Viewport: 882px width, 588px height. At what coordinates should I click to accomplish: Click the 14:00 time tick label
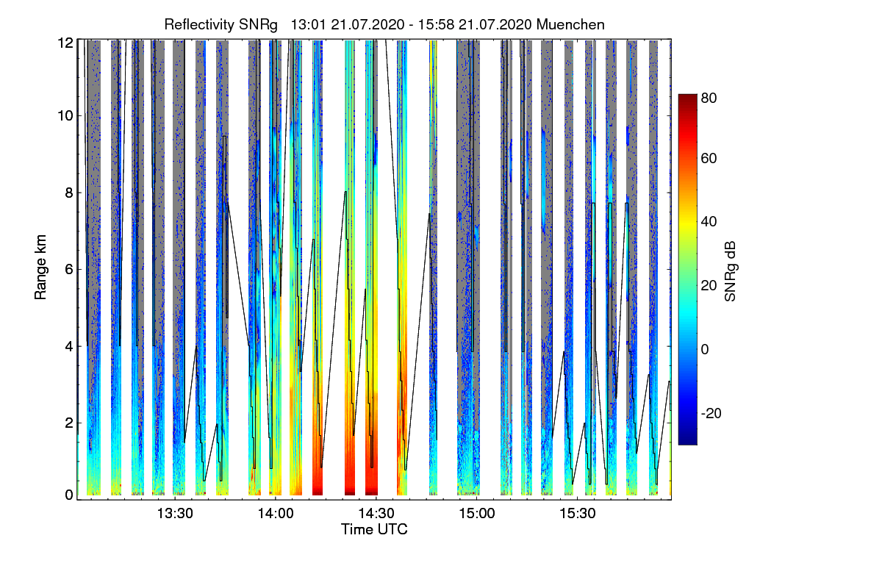pyautogui.click(x=275, y=513)
